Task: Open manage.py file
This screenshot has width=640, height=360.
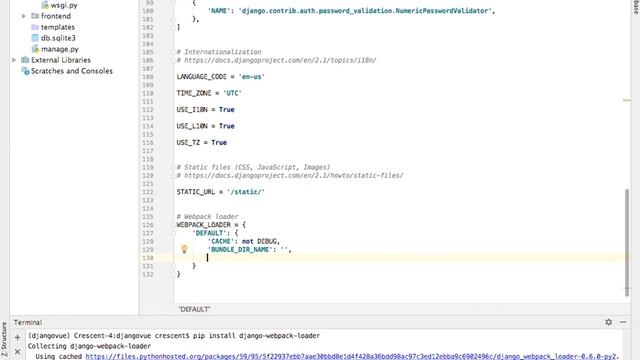Action: coord(60,49)
